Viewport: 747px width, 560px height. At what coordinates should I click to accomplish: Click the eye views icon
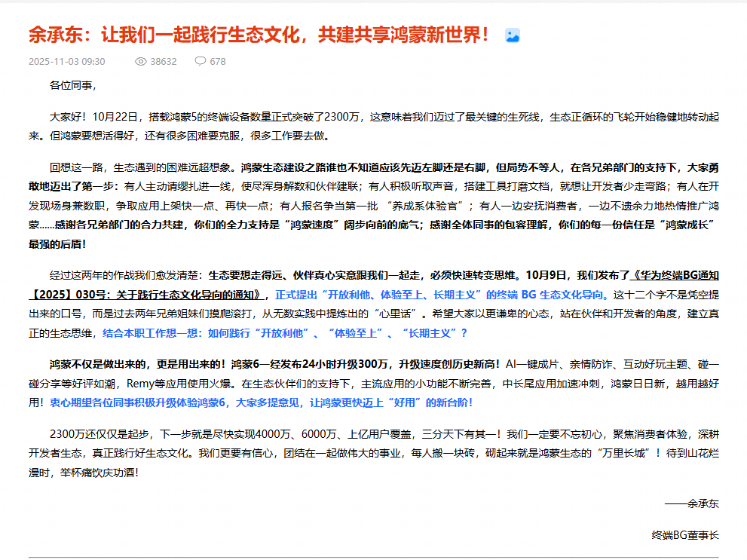coord(140,62)
